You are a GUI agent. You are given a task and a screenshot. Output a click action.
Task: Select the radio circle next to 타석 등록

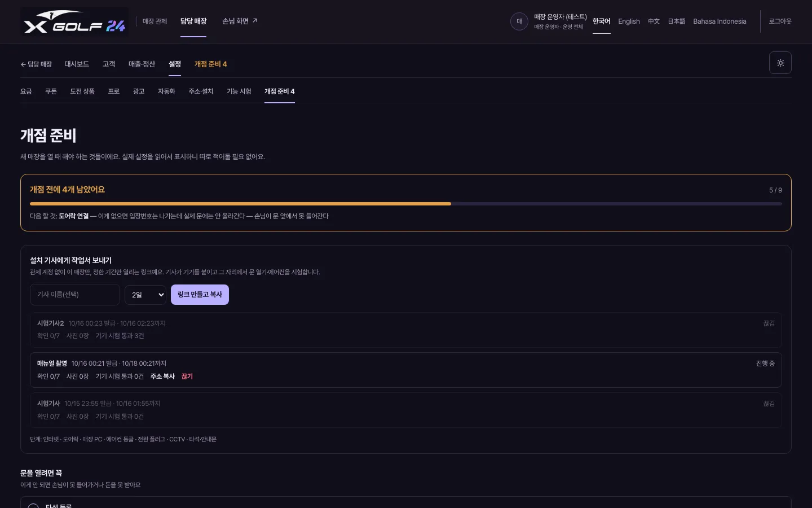click(33, 506)
